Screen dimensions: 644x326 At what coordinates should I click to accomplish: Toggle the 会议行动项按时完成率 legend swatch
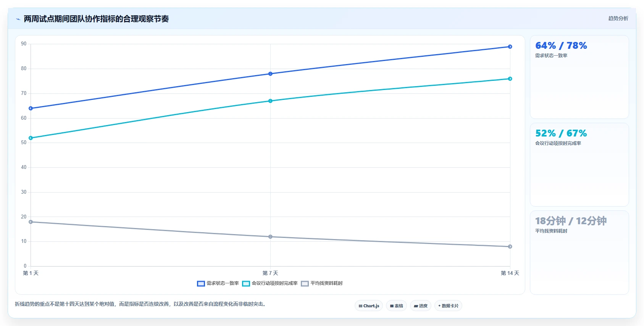(x=246, y=283)
